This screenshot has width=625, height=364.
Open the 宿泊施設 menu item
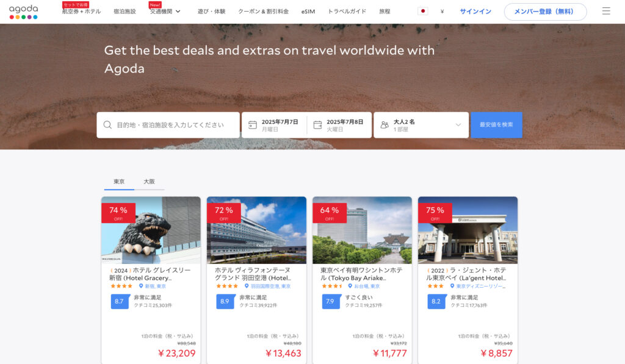pos(125,12)
